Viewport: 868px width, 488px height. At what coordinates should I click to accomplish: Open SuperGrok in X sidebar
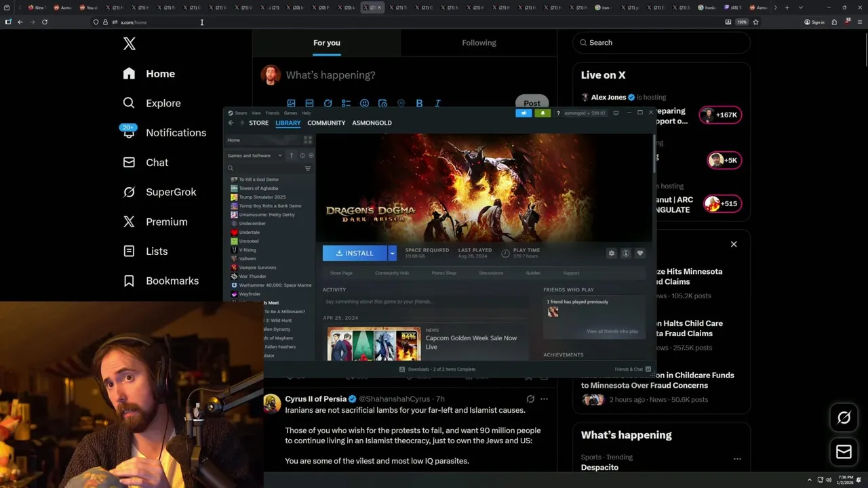[x=160, y=192]
